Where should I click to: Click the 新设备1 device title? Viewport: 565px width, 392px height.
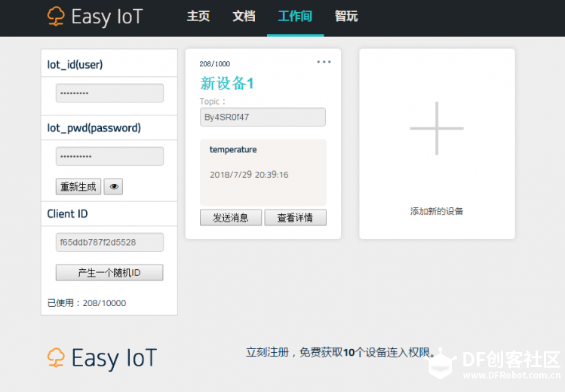pyautogui.click(x=227, y=83)
